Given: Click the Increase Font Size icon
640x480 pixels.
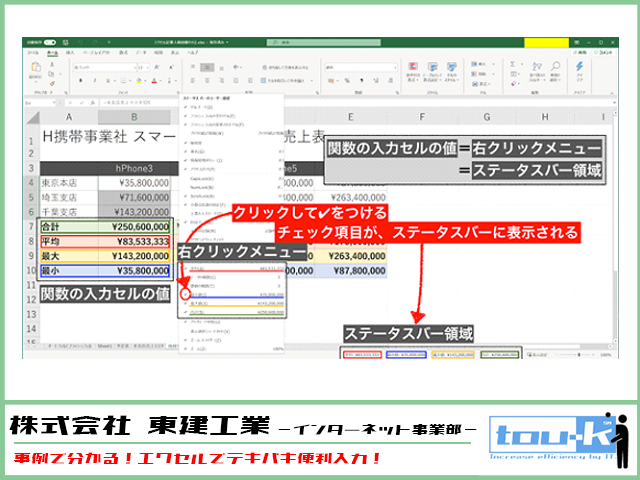Looking at the screenshot, I should [x=158, y=67].
